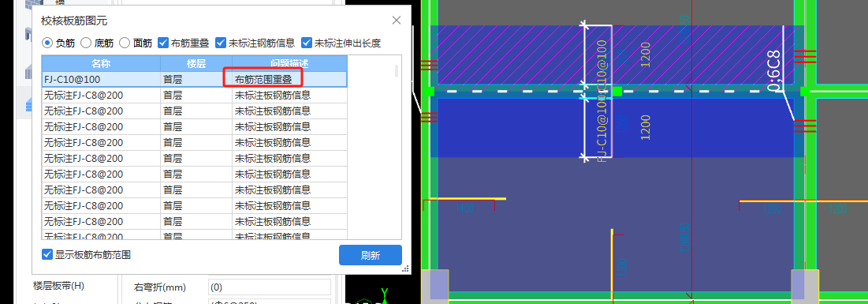The image size is (868, 304).
Task: Select 楼层板带(H) in the left panel
Action: pyautogui.click(x=58, y=286)
